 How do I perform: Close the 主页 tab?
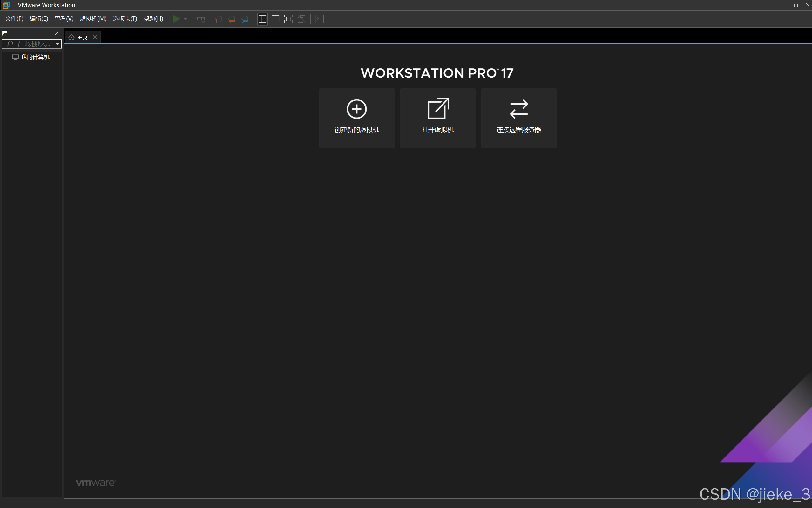pos(95,37)
